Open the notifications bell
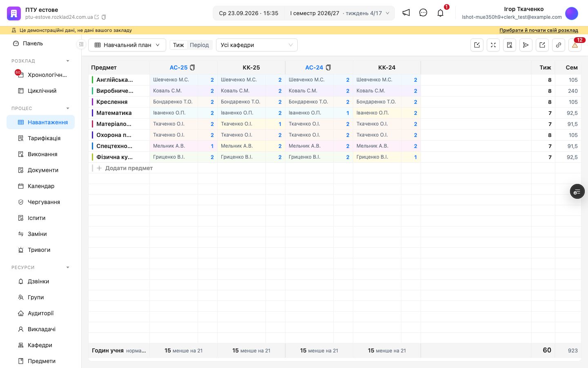 (440, 13)
